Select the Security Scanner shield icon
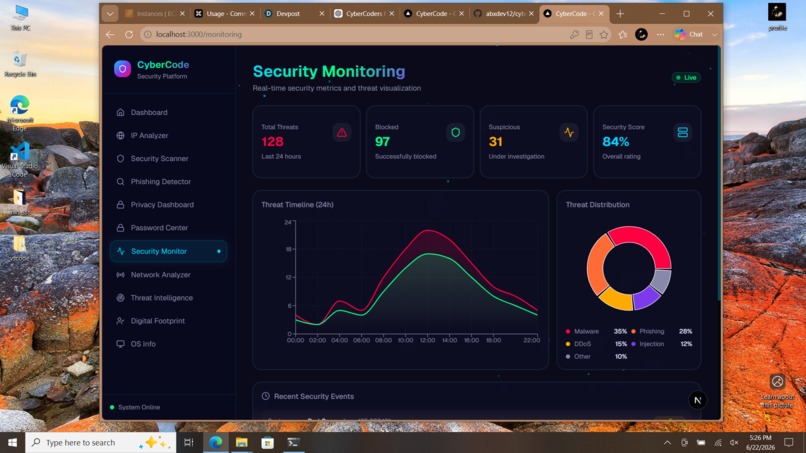The width and height of the screenshot is (806, 453). (x=120, y=158)
